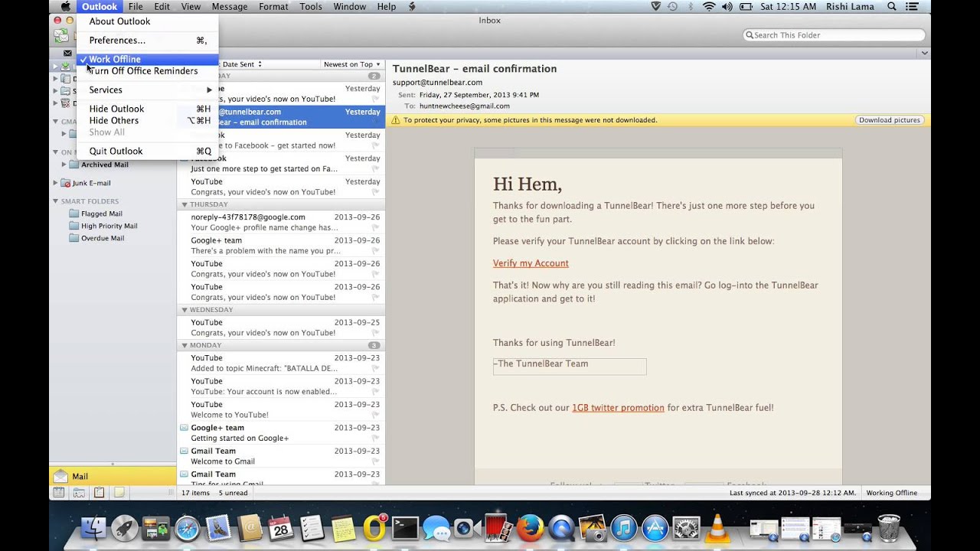Open About Outlook from the menu

(x=147, y=21)
